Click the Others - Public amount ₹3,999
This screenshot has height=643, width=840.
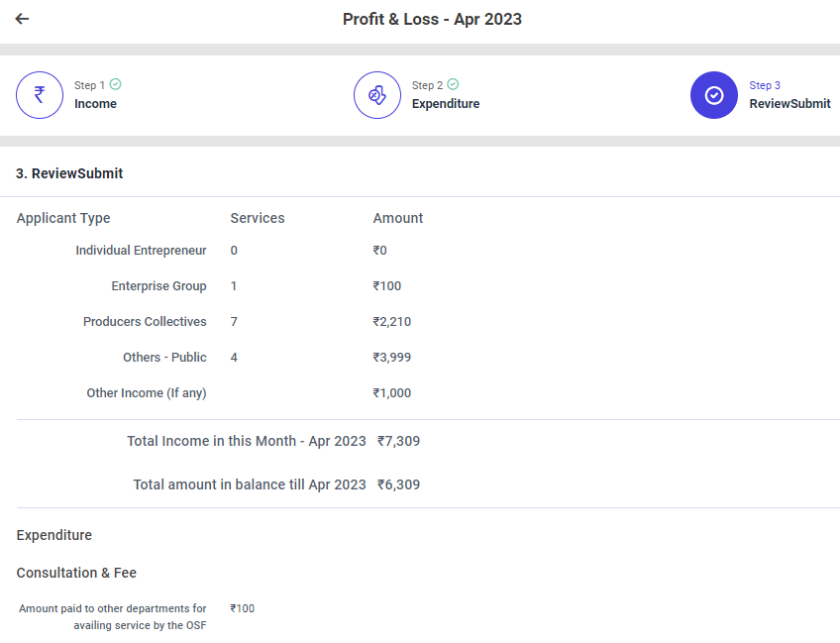pyautogui.click(x=391, y=358)
